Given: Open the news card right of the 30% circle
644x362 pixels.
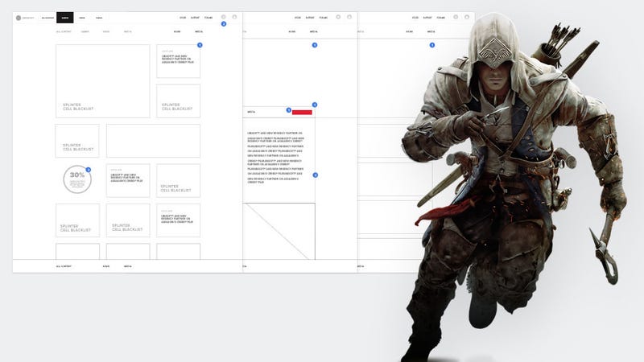Looking at the screenshot, I should click(x=128, y=180).
